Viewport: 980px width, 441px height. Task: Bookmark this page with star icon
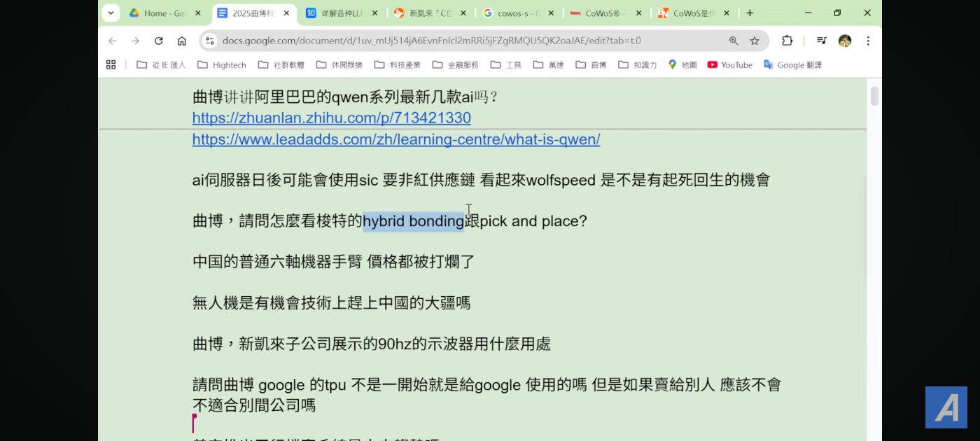click(x=755, y=41)
